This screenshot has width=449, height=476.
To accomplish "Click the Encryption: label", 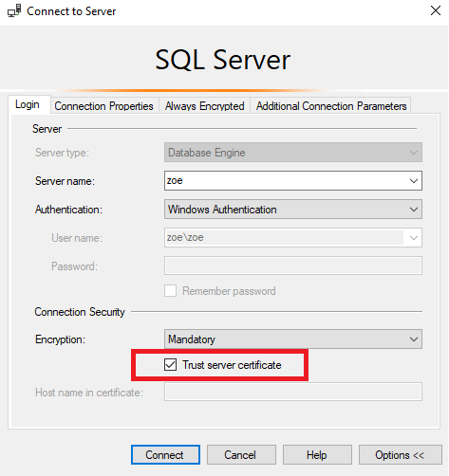I will (x=60, y=339).
